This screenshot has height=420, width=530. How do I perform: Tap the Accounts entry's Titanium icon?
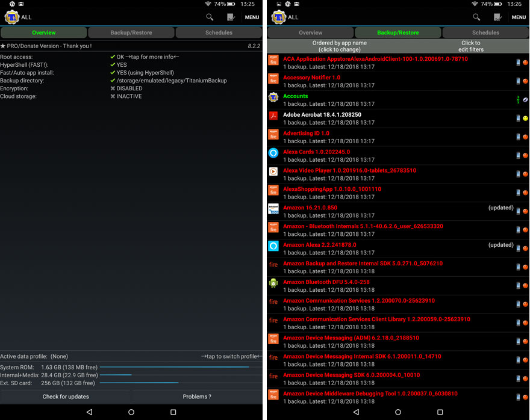point(273,97)
